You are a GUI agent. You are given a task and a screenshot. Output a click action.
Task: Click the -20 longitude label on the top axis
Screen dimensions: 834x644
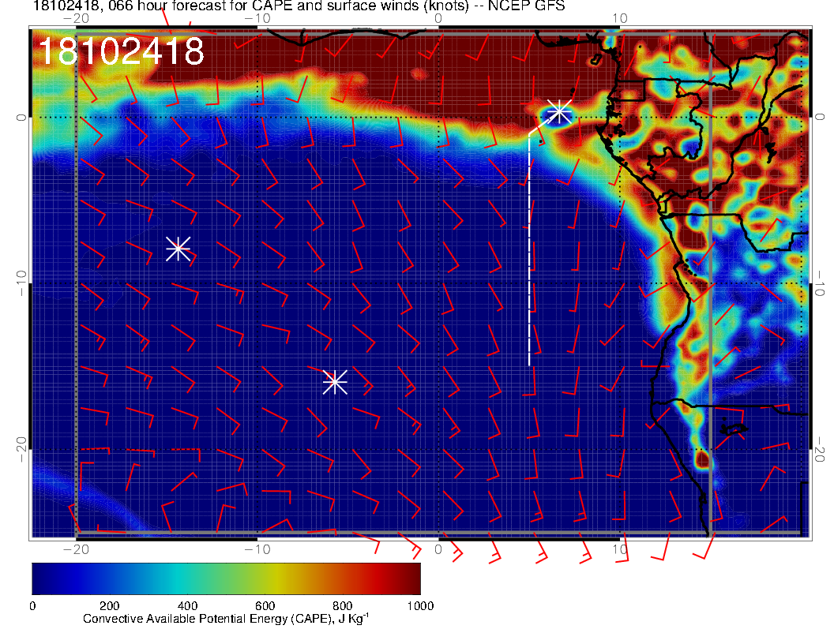[x=76, y=19]
